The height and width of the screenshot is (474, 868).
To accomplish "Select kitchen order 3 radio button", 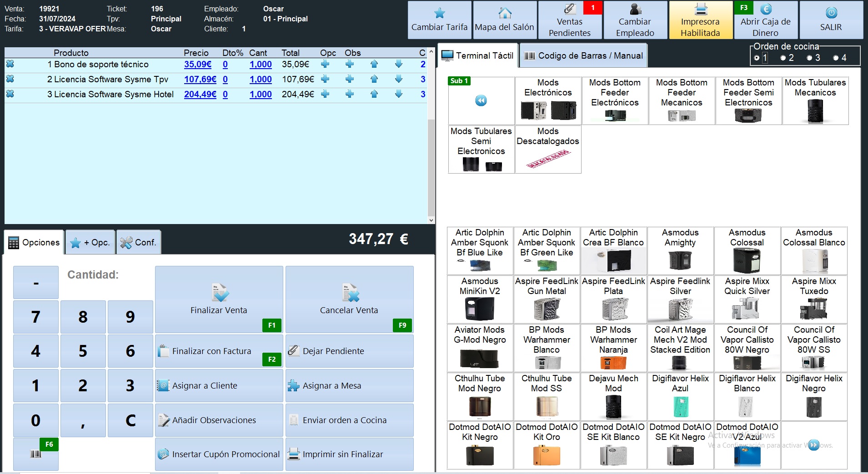I will point(809,58).
